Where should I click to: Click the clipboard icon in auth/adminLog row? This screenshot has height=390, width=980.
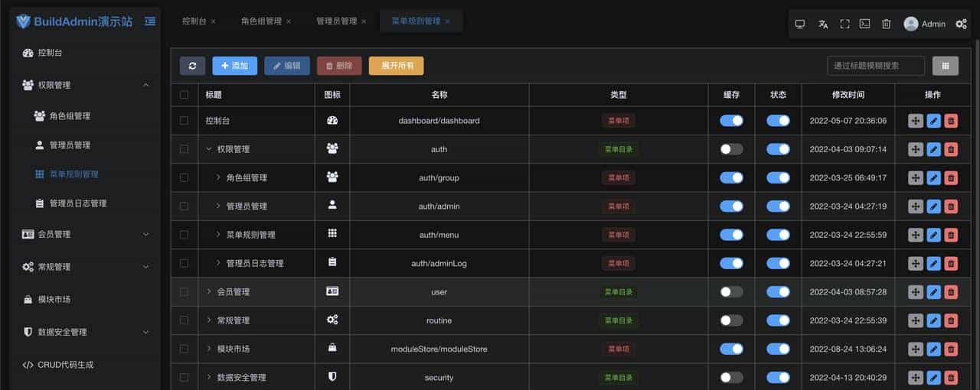pyautogui.click(x=332, y=262)
